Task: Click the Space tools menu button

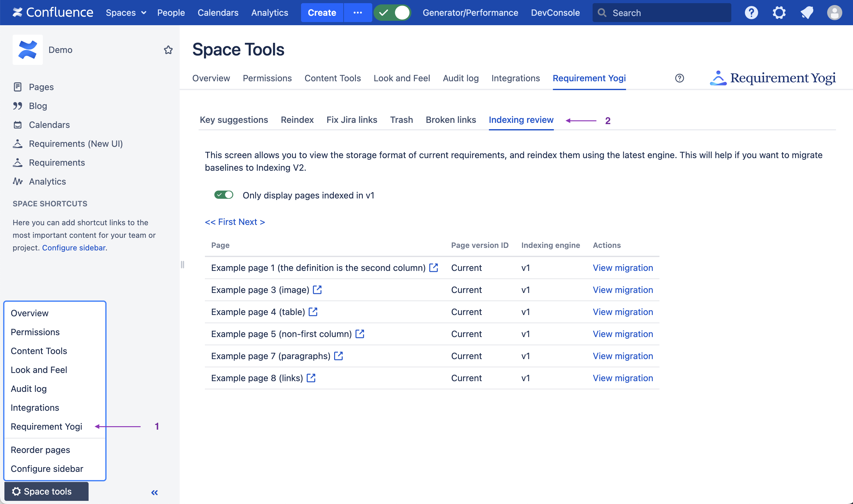Action: tap(47, 491)
